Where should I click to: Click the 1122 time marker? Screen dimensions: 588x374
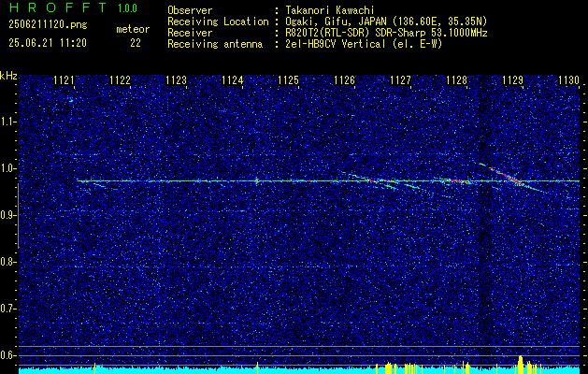click(120, 80)
